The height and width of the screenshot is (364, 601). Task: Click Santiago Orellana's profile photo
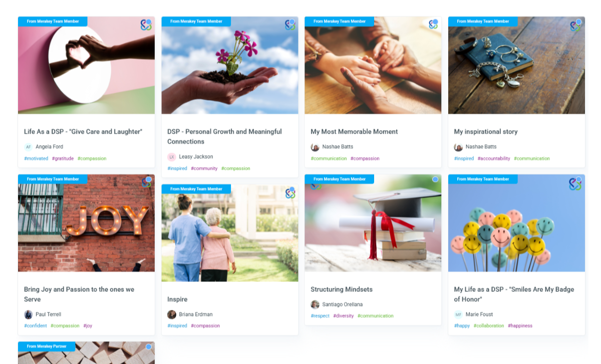coord(315,304)
